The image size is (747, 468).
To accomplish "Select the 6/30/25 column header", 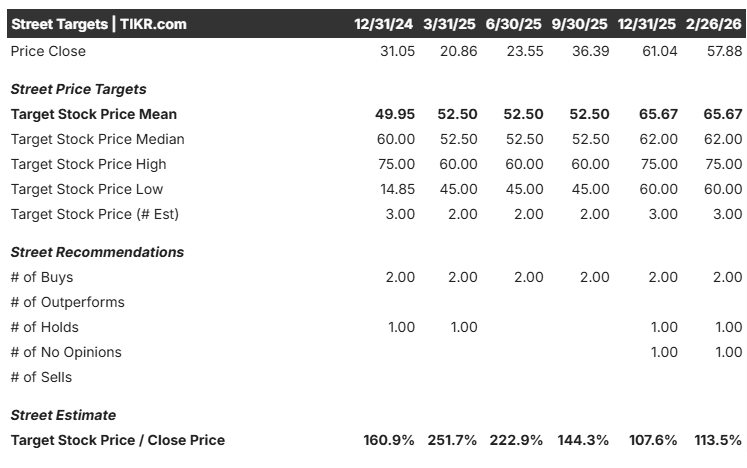I will coord(517,24).
